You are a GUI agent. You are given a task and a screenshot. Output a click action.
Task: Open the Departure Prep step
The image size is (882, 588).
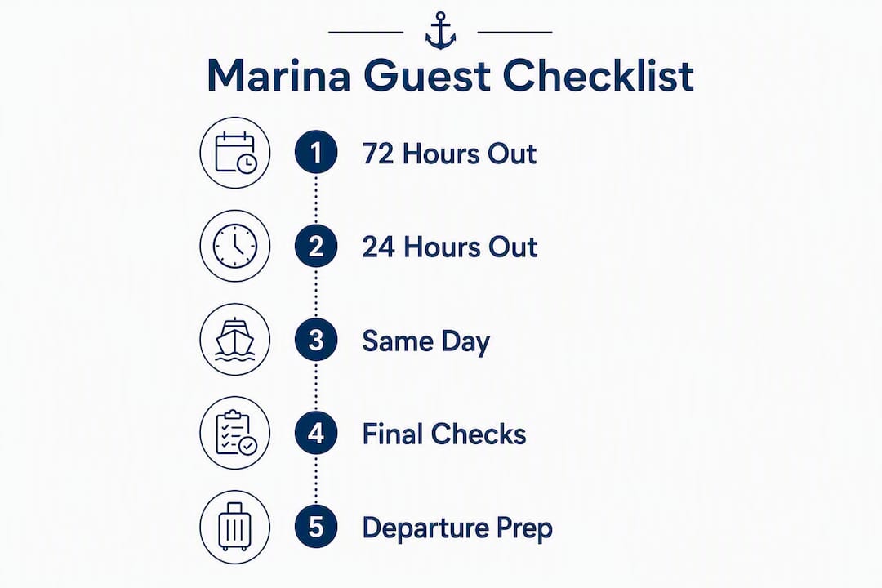pos(457,529)
